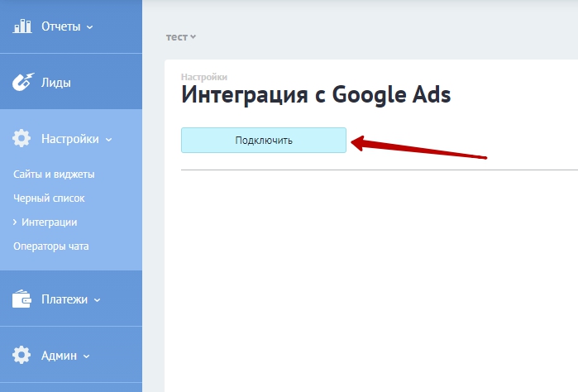Expand the Платежи menu chevron
This screenshot has width=578, height=392.
coord(97,300)
